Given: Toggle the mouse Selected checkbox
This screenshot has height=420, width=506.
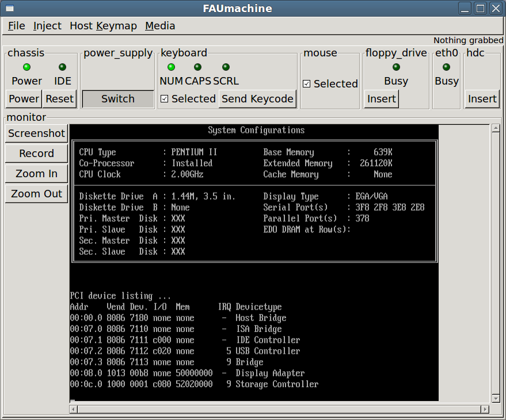Looking at the screenshot, I should click(307, 84).
